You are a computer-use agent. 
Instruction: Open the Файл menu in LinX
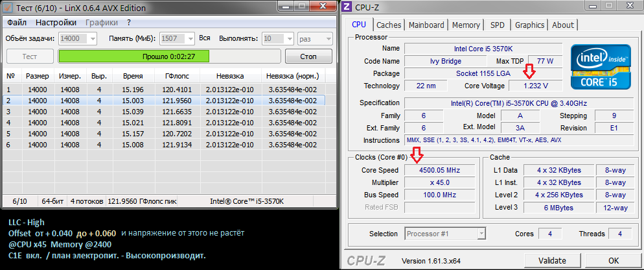(17, 23)
